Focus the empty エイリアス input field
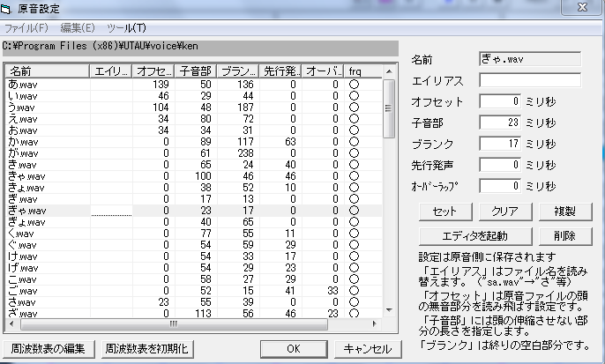Screen dimensions: 605x364 point(530,80)
